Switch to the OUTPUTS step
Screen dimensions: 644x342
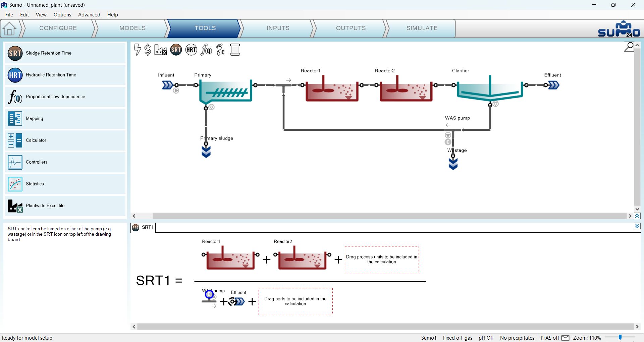[351, 28]
